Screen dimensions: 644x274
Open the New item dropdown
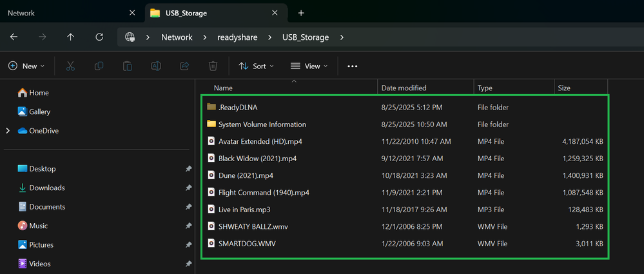[x=26, y=66]
